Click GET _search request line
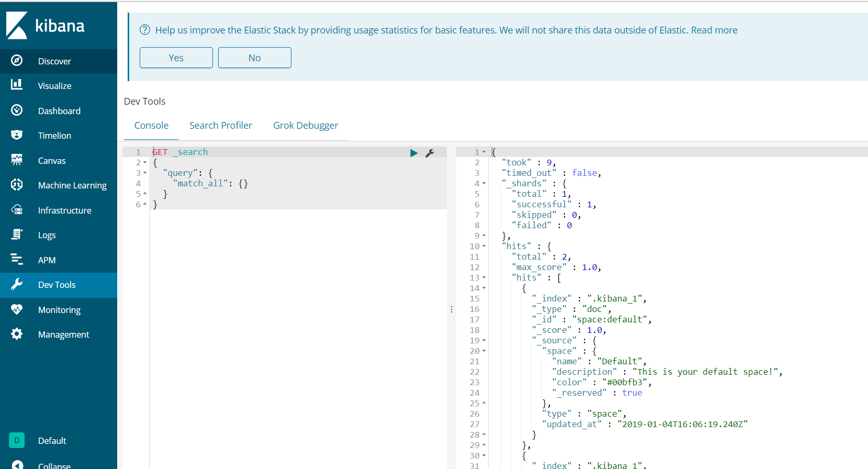 (x=180, y=152)
